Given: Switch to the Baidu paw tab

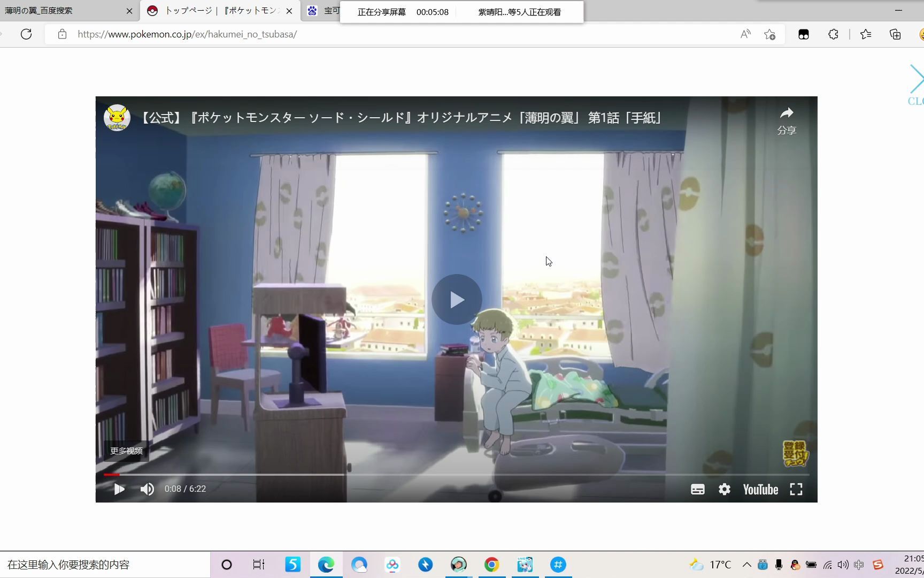Looking at the screenshot, I should tap(321, 11).
